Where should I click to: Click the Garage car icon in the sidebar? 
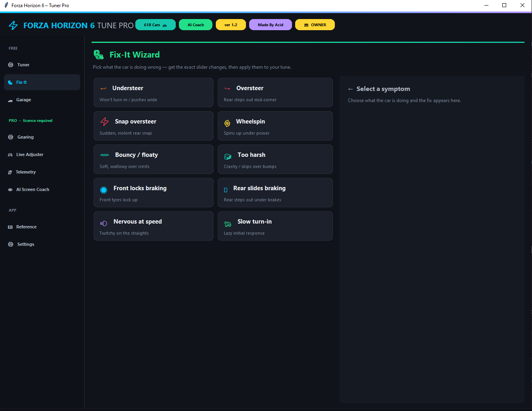10,100
